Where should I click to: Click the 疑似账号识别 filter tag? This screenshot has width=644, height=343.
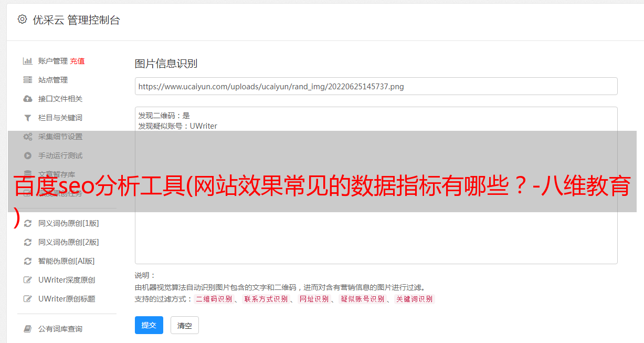pos(362,299)
